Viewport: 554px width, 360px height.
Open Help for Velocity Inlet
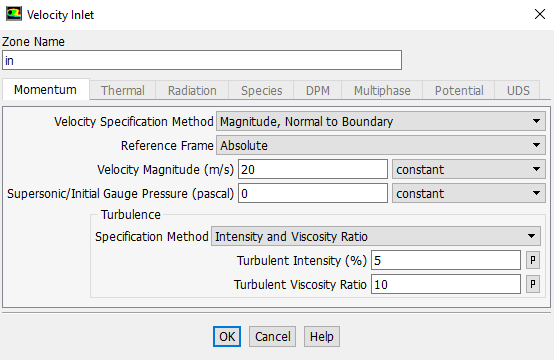(322, 336)
